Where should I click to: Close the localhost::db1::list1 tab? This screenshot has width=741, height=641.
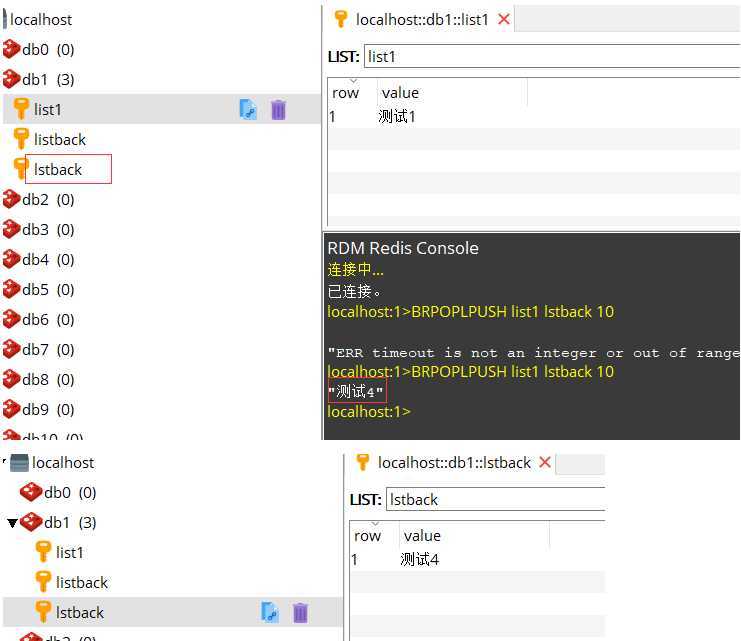click(x=503, y=19)
